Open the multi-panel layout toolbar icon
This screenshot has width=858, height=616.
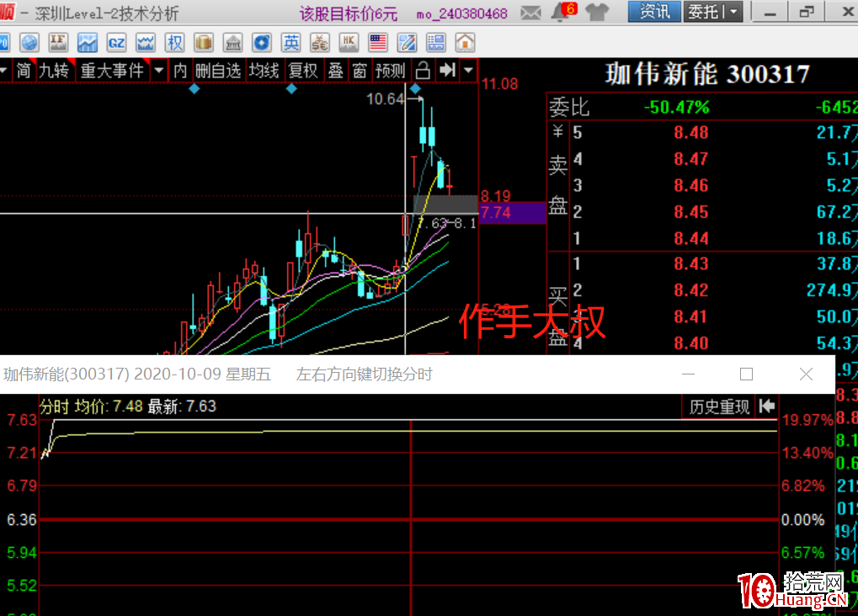pos(436,43)
